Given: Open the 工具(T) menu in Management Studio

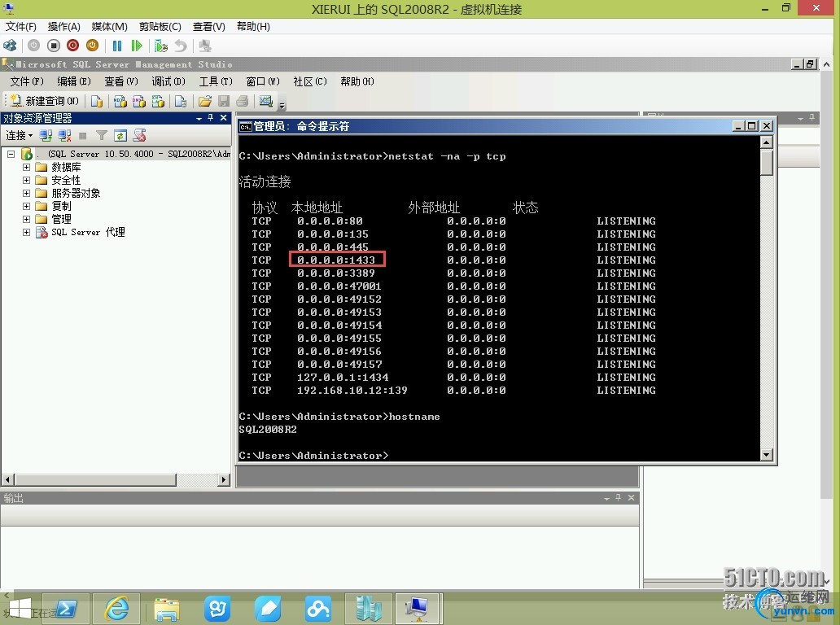Looking at the screenshot, I should coord(216,81).
